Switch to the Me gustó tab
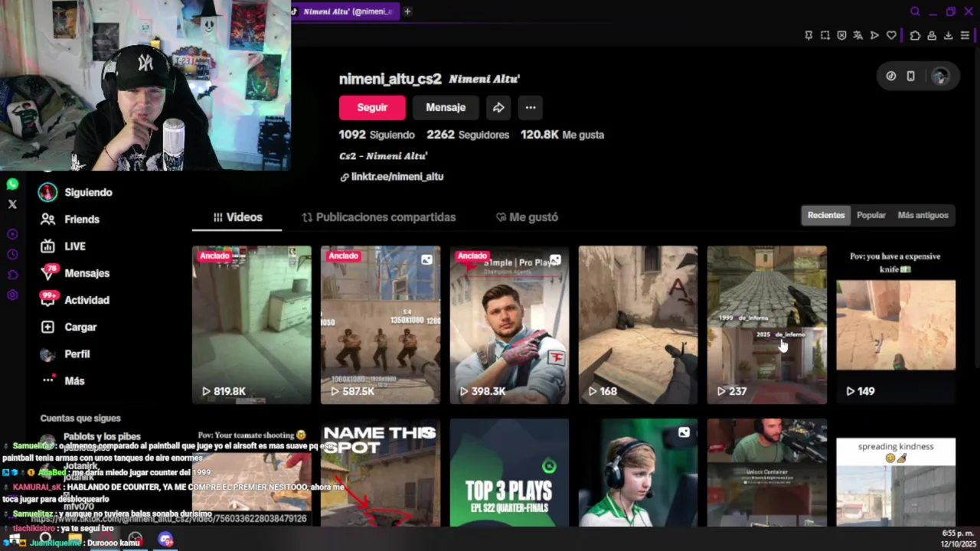Screen dimensions: 980x551 tap(527, 217)
